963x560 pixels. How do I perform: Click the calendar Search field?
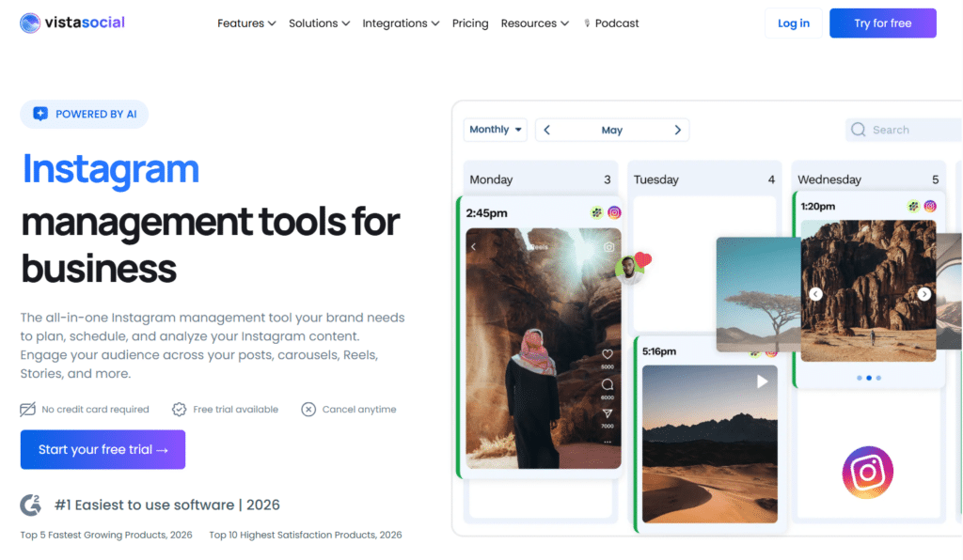click(x=904, y=130)
